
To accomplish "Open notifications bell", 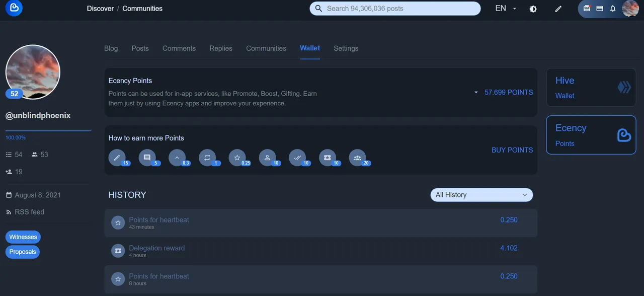I will click(613, 9).
